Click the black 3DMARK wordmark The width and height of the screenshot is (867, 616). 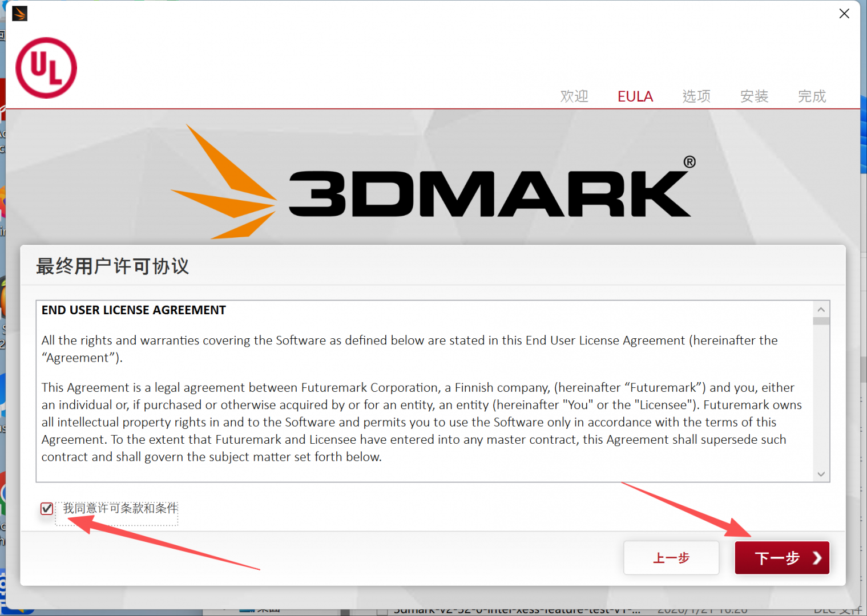(492, 190)
